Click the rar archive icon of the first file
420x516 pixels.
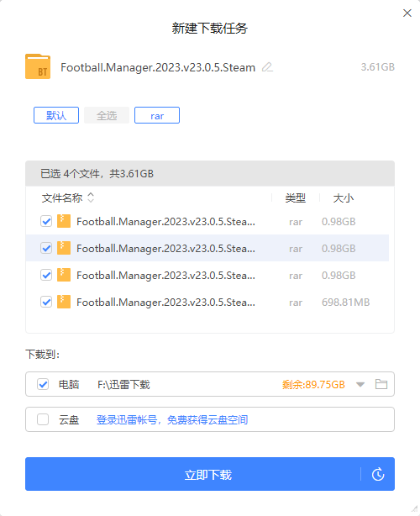64,221
